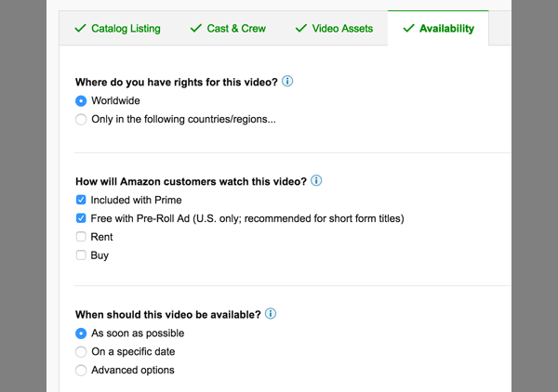558x392 pixels.
Task: Choose Only in the following countries/regions
Action: [81, 120]
